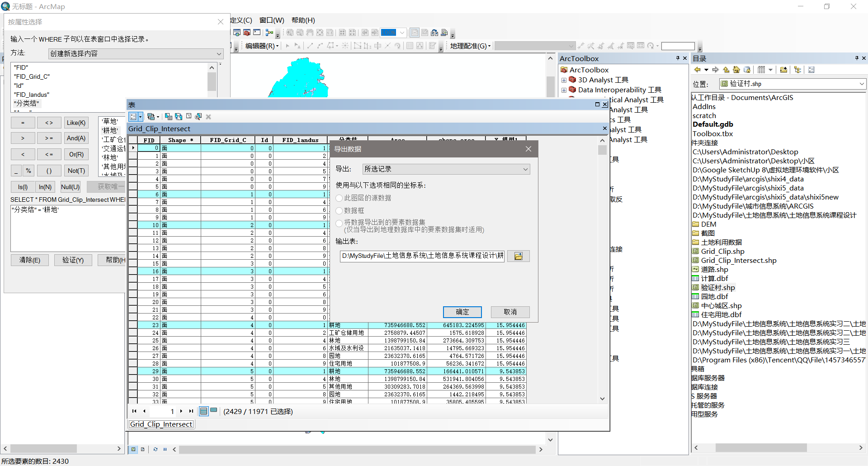Select 'This layer's source data' radio option
Screen dimensions: 868x466
339,198
